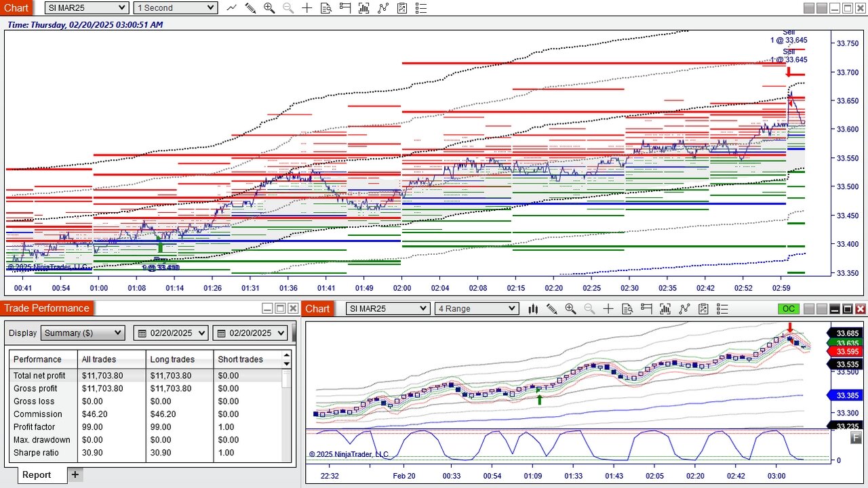Image resolution: width=868 pixels, height=488 pixels.
Task: Click second gray link button beside OC
Action: click(821, 309)
